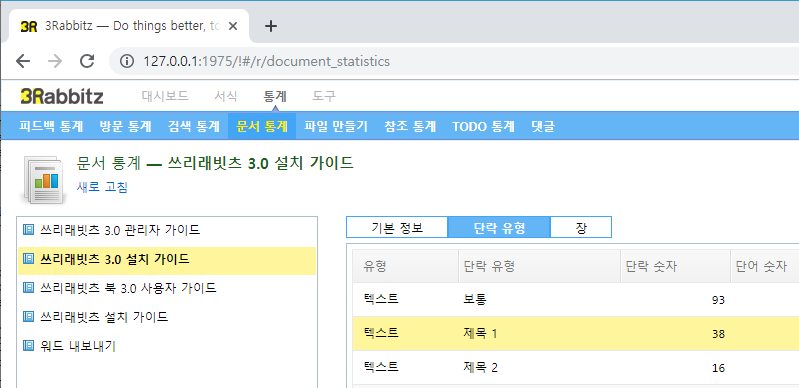Click book icon for 쓰리래빗츠 북 3.0 사용자 가이드

pos(29,288)
